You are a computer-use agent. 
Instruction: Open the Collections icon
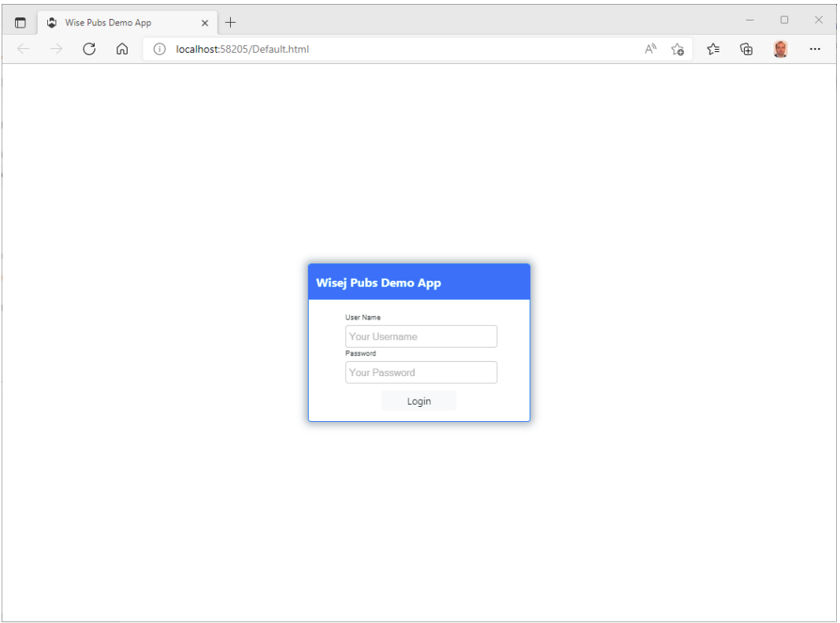coord(746,50)
